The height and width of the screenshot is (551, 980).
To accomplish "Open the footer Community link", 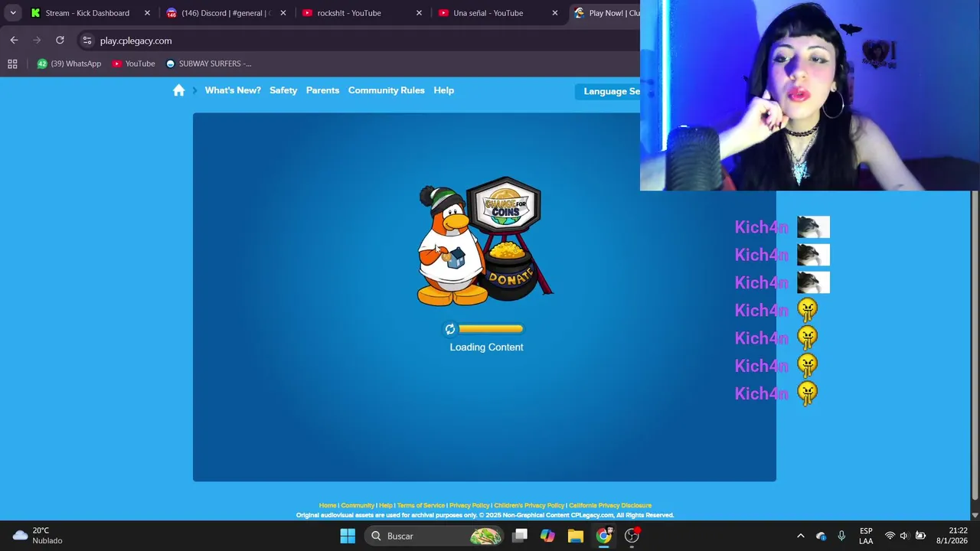I will (358, 505).
